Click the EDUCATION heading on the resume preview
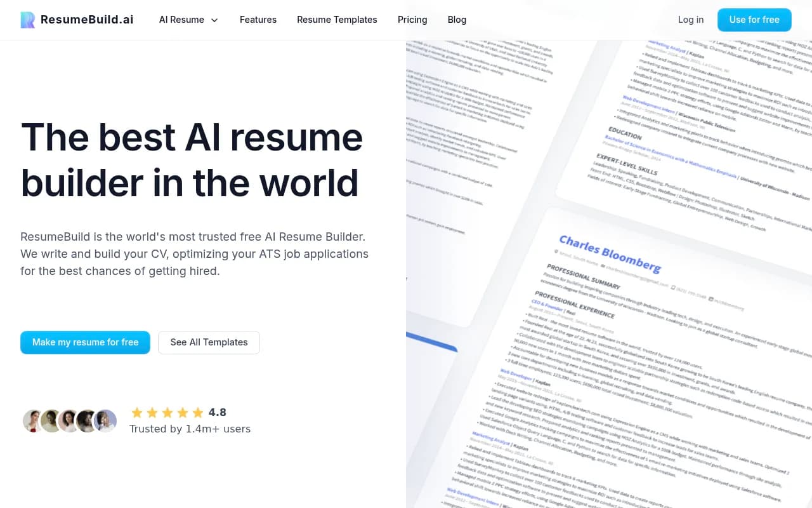 [625, 133]
